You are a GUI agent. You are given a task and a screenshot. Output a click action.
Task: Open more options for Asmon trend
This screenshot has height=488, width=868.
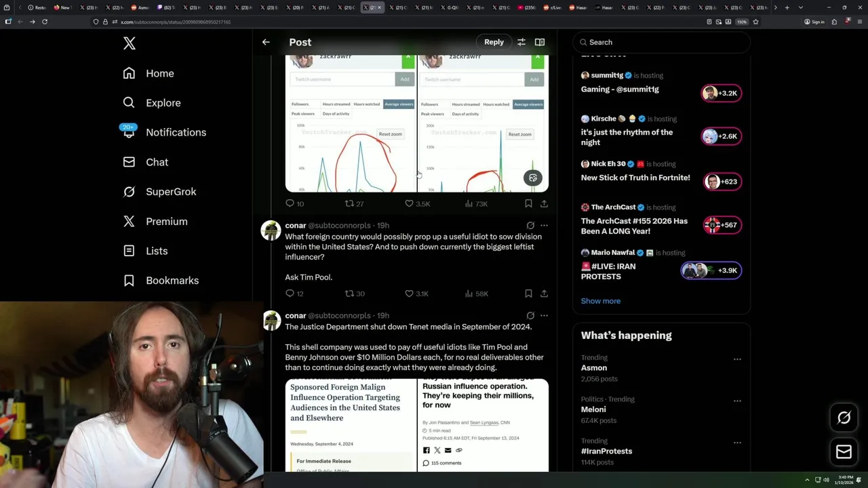[737, 359]
